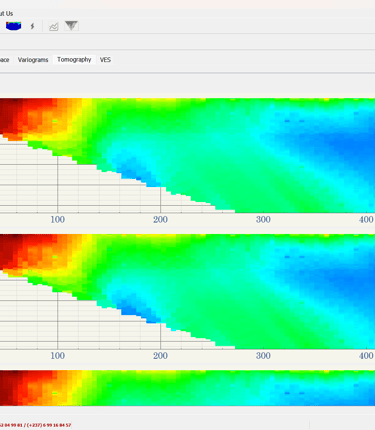Click the gray inverted triangle pseudo-section icon
This screenshot has width=375, height=430.
click(x=71, y=26)
